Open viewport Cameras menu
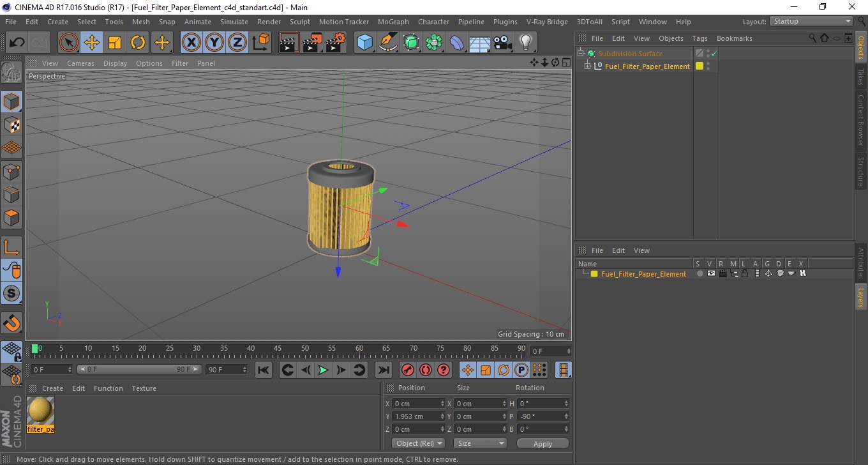This screenshot has height=465, width=868. [80, 63]
